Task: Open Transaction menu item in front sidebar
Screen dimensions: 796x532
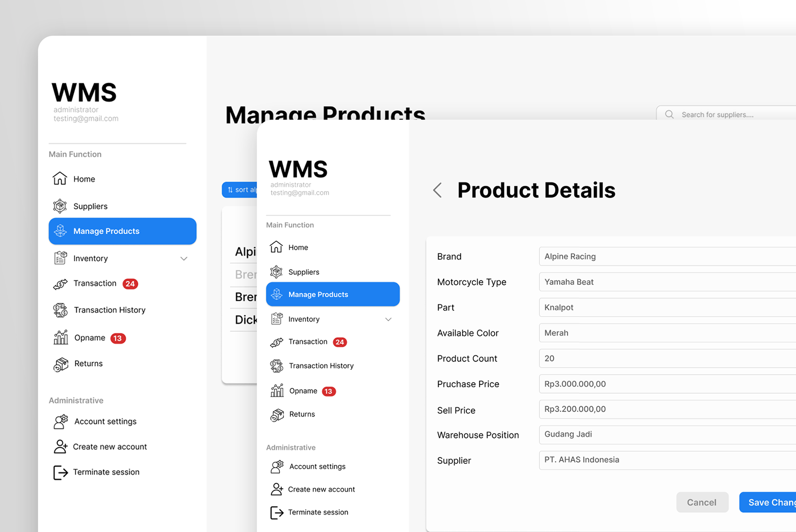Action: (x=308, y=342)
